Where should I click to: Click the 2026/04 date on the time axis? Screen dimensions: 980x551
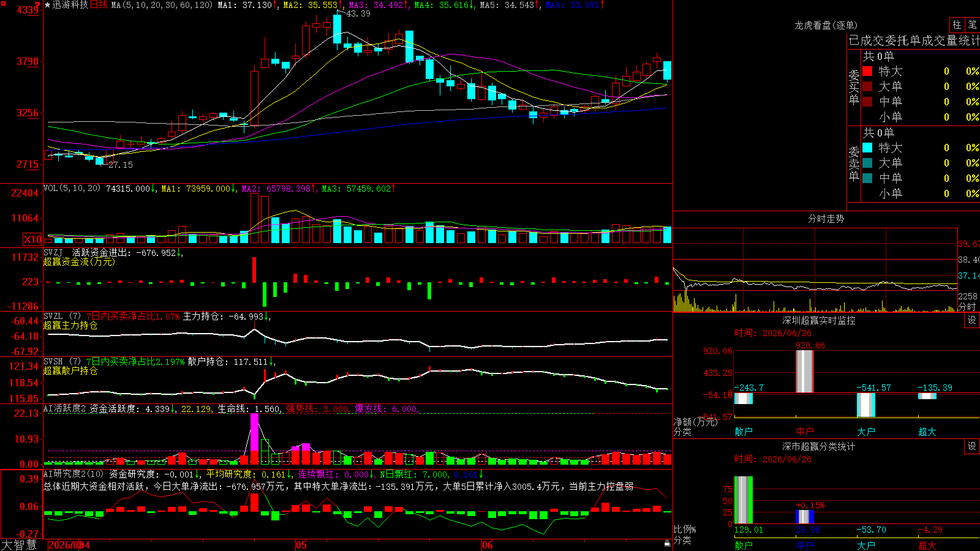coord(69,545)
